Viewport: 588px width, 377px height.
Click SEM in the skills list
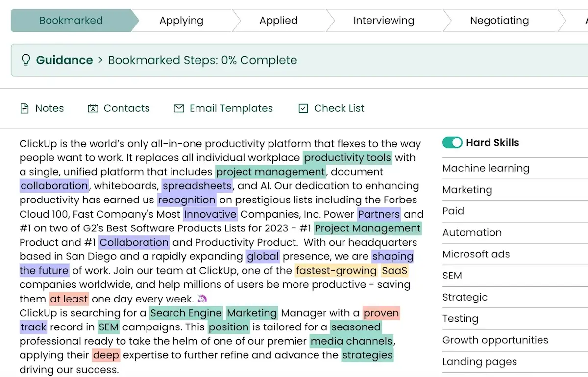[x=452, y=276]
